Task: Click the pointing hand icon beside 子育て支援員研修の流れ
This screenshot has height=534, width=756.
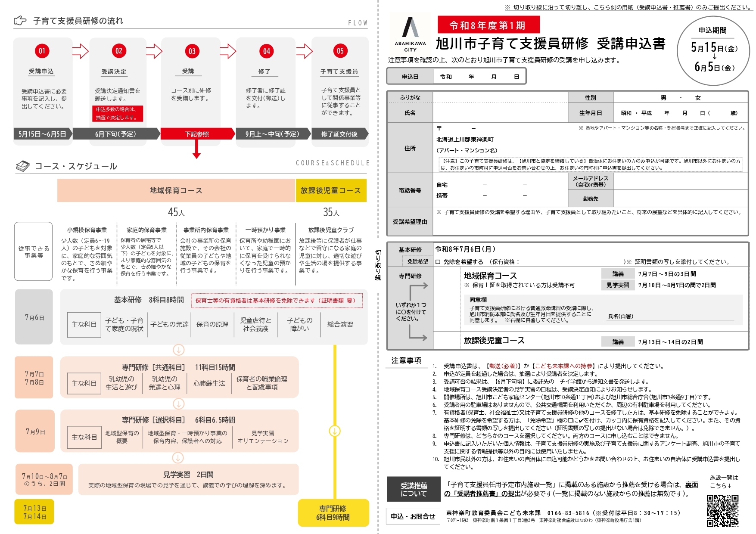Action: 20,20
